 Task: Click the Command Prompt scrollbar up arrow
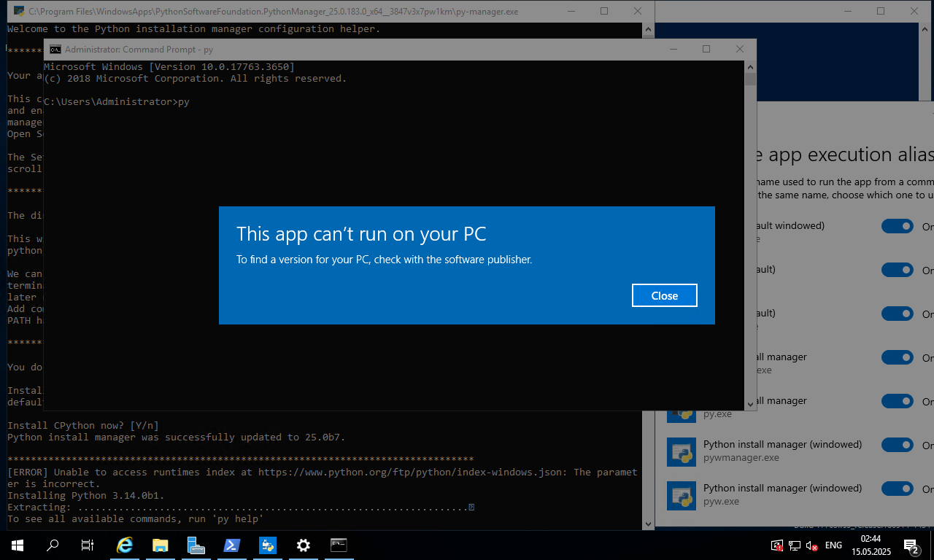point(750,67)
